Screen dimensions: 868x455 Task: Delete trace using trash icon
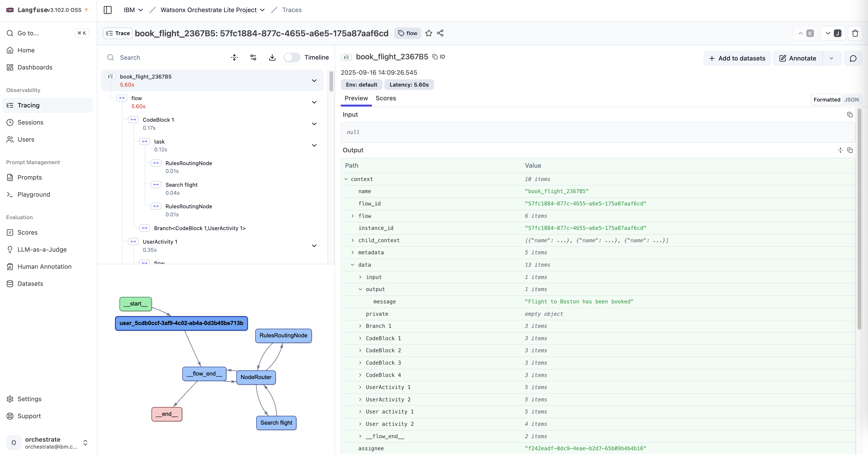(855, 33)
